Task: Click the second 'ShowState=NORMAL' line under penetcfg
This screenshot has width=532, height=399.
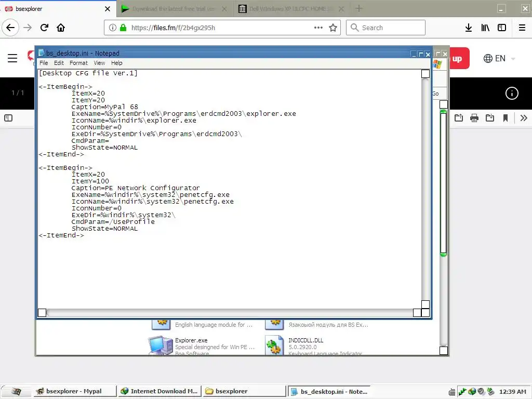Action: (104, 229)
